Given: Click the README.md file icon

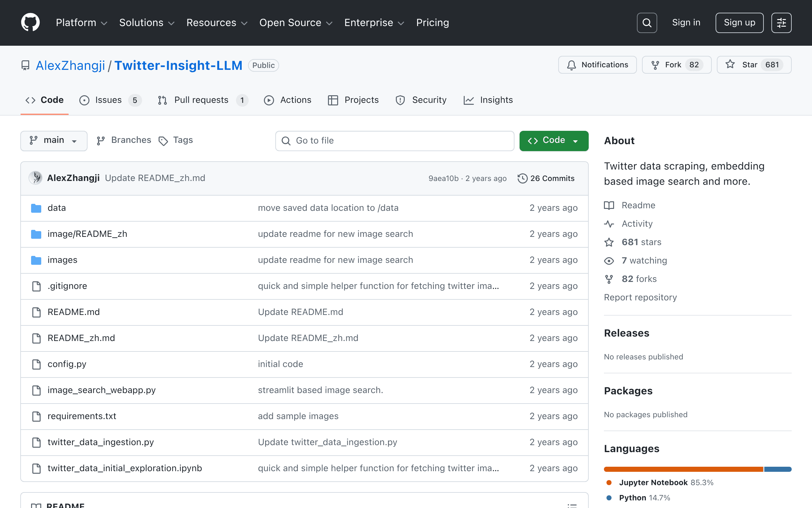Looking at the screenshot, I should tap(36, 312).
